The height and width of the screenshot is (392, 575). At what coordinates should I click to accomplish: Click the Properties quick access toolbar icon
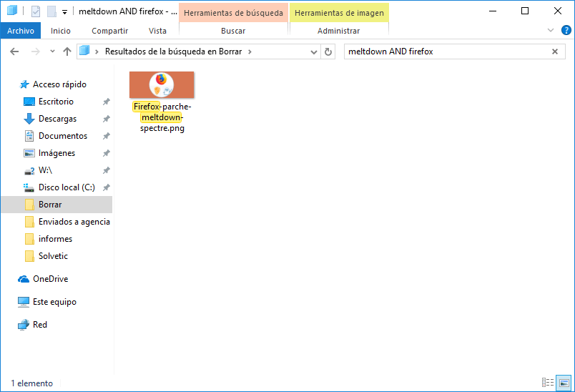pos(36,11)
